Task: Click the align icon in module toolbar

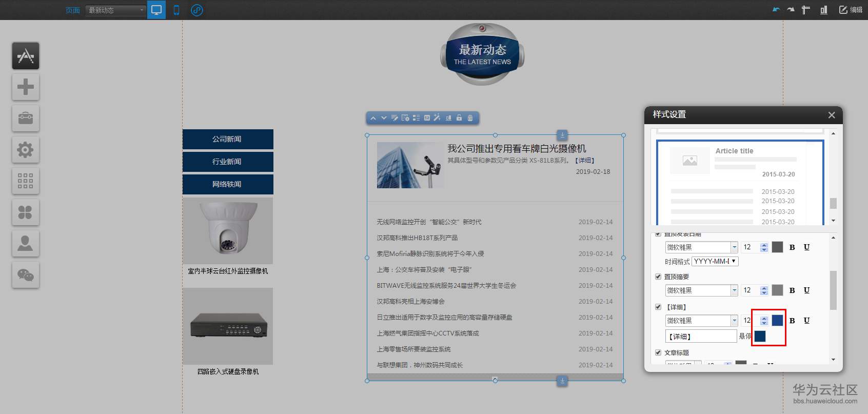Action: tap(448, 118)
